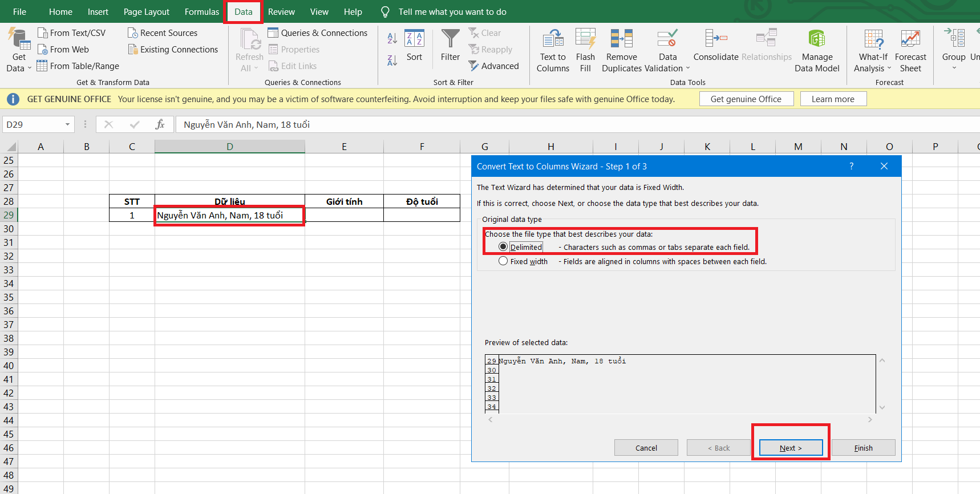Image resolution: width=980 pixels, height=494 pixels.
Task: Expand Data Validation dropdown arrow
Action: pos(688,68)
